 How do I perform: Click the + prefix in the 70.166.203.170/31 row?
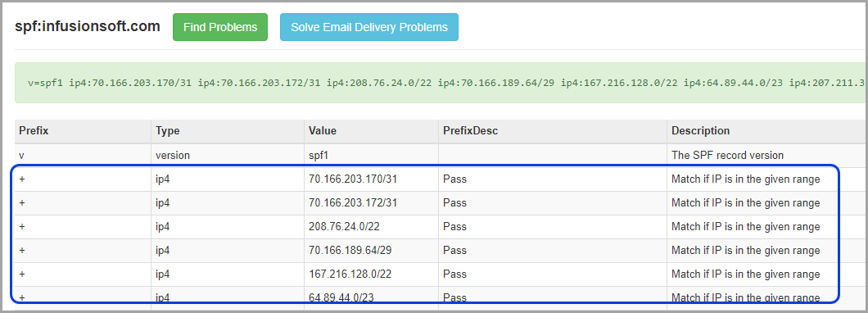tap(22, 179)
